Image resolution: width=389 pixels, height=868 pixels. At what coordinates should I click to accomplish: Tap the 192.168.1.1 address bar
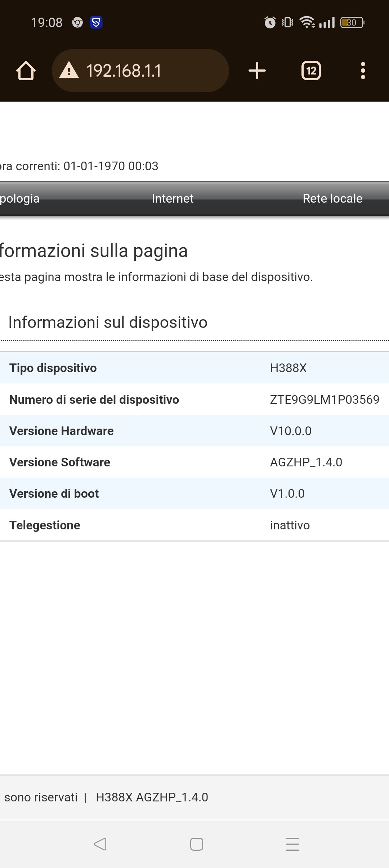(140, 71)
